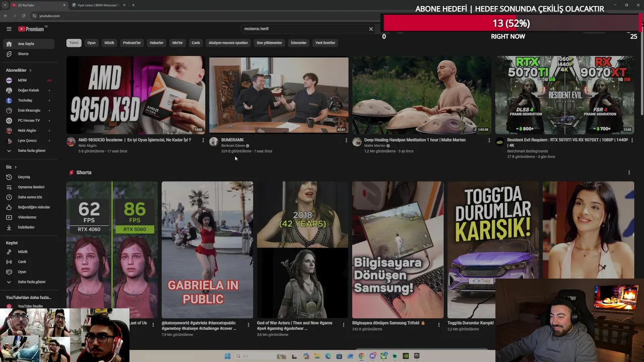Screen dimensions: 644x362
Task: Play the AMD 9850 X3D video thumbnail
Action: click(136, 95)
